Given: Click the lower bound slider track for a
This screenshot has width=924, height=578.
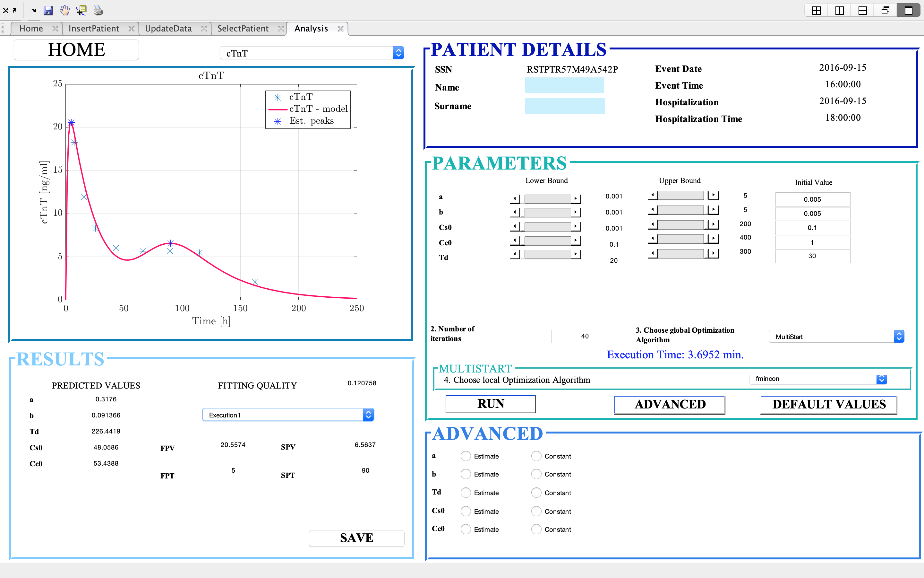Looking at the screenshot, I should click(548, 199).
